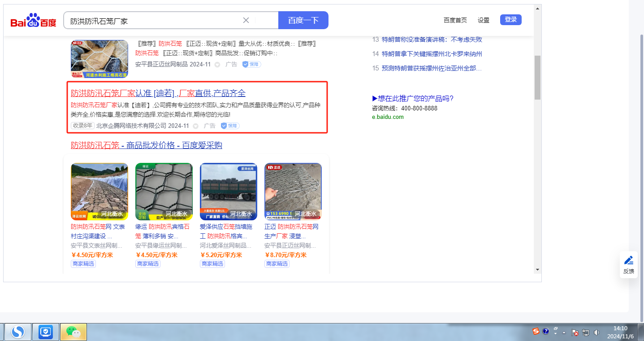Open ad title 防洪防汛石笼厂家认准 [迪若]
The height and width of the screenshot is (341, 644).
point(158,93)
